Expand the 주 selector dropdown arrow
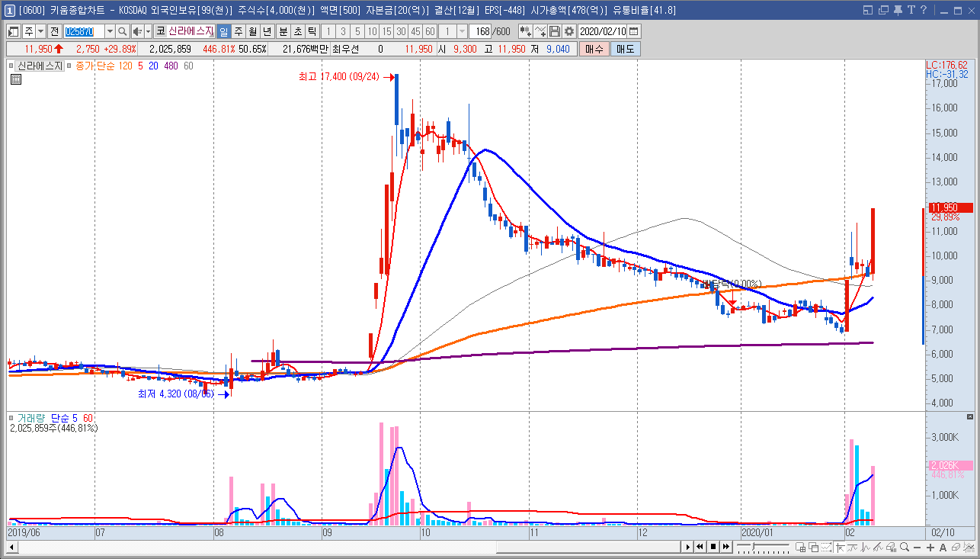This screenshot has width=980, height=559. coord(41,31)
